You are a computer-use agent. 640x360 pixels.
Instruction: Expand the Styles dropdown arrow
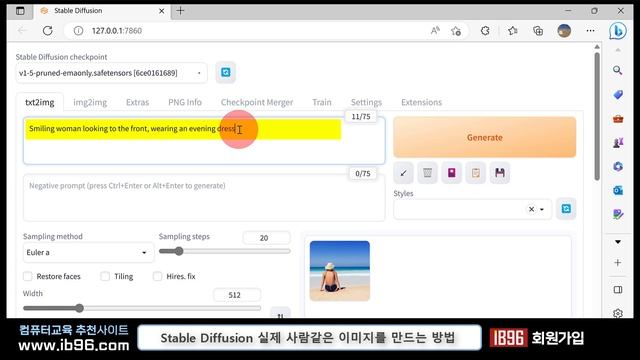tap(542, 209)
